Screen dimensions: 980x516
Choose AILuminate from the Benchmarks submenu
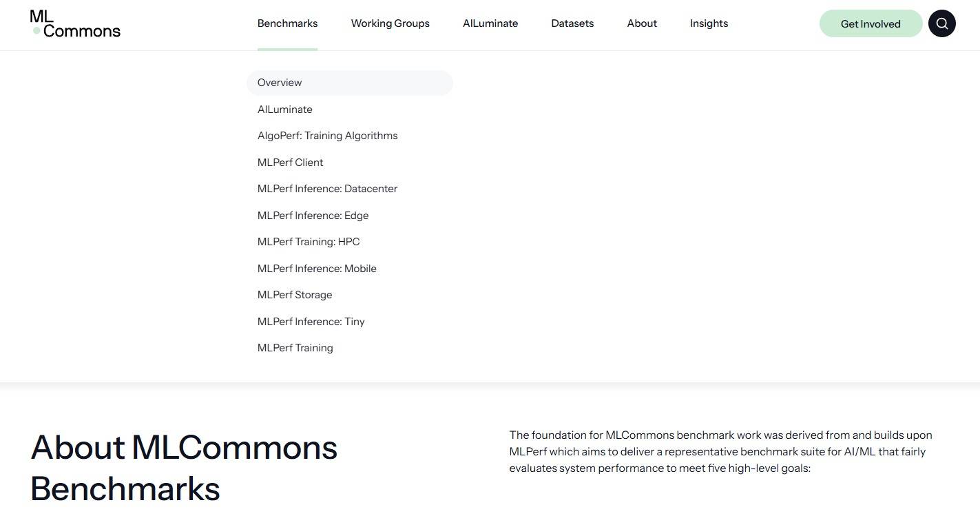click(x=285, y=110)
